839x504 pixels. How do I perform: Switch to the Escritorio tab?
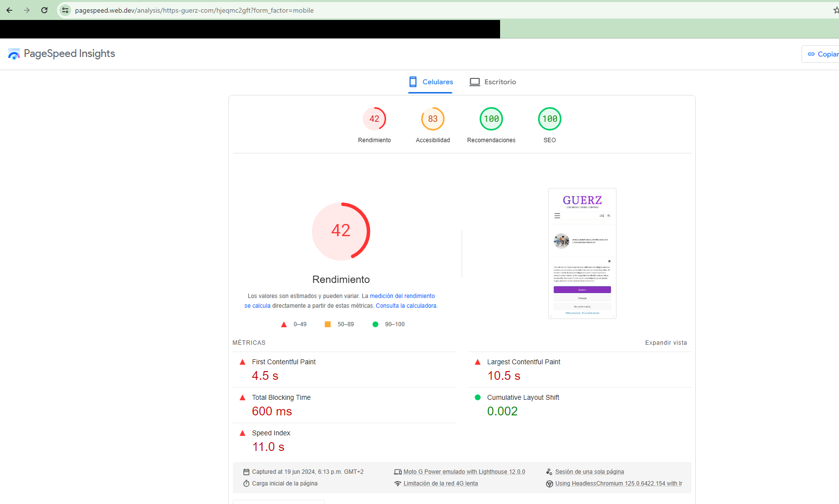click(493, 82)
